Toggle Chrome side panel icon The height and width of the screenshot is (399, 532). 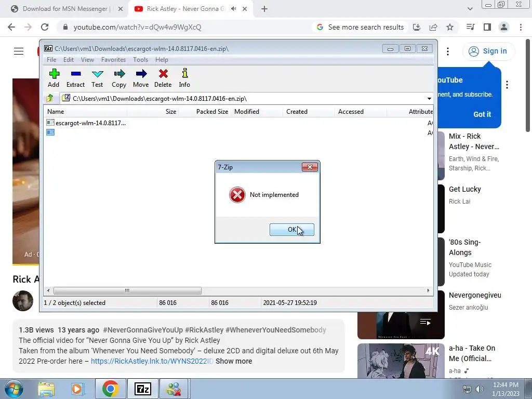487,27
